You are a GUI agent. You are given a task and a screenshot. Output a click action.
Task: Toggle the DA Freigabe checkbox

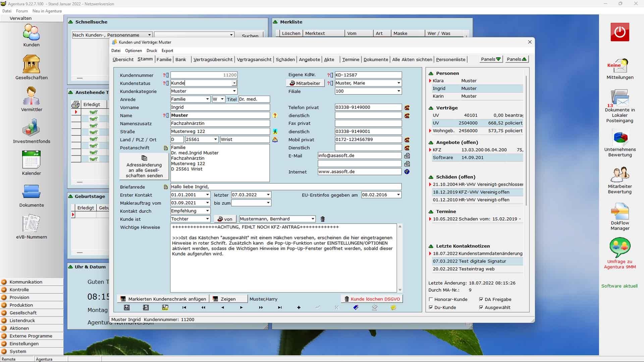[481, 299]
